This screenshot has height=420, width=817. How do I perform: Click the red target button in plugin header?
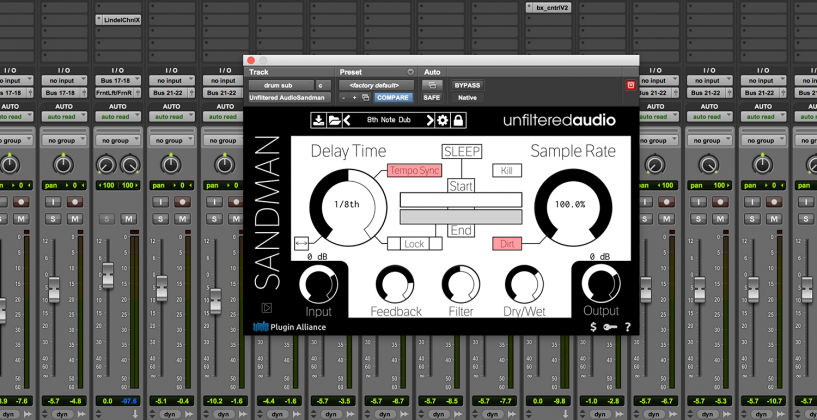(631, 85)
